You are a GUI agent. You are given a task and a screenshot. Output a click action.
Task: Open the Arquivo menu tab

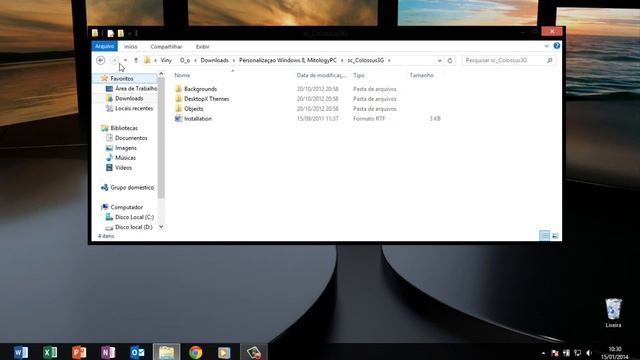[104, 46]
